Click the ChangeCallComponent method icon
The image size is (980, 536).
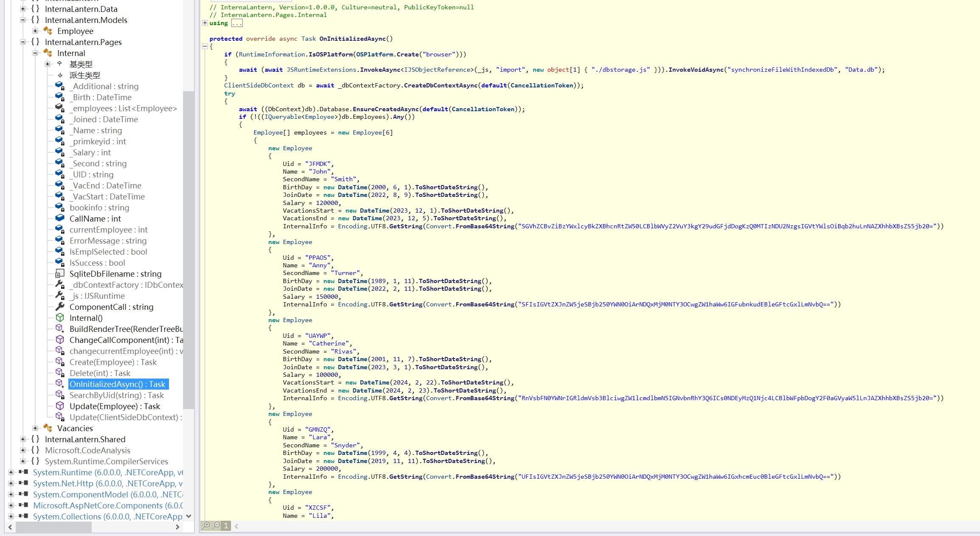tap(60, 340)
